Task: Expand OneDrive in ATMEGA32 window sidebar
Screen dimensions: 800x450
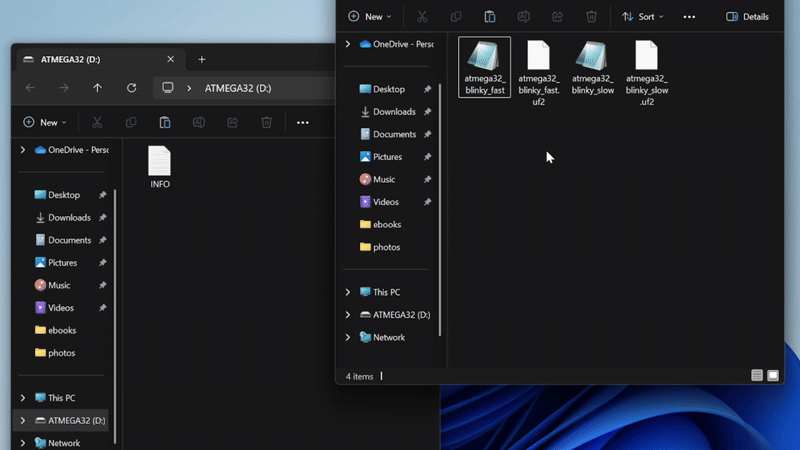Action: pyautogui.click(x=23, y=150)
